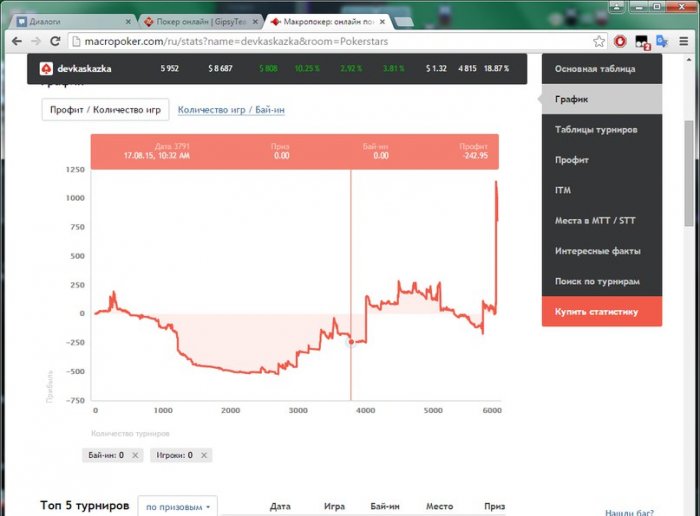The image size is (700, 516).
Task: Open Таблицы турниров section
Action: [x=602, y=129]
